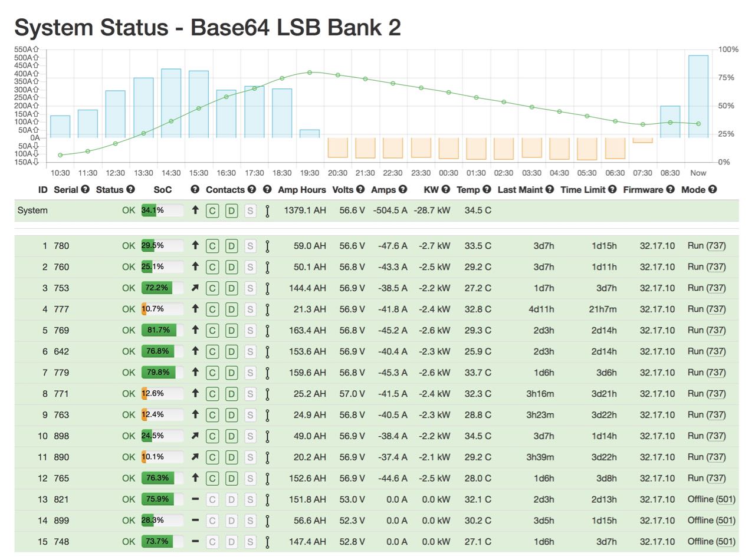Open mode code 501 link for battery 821
755x560 pixels.
(x=726, y=499)
